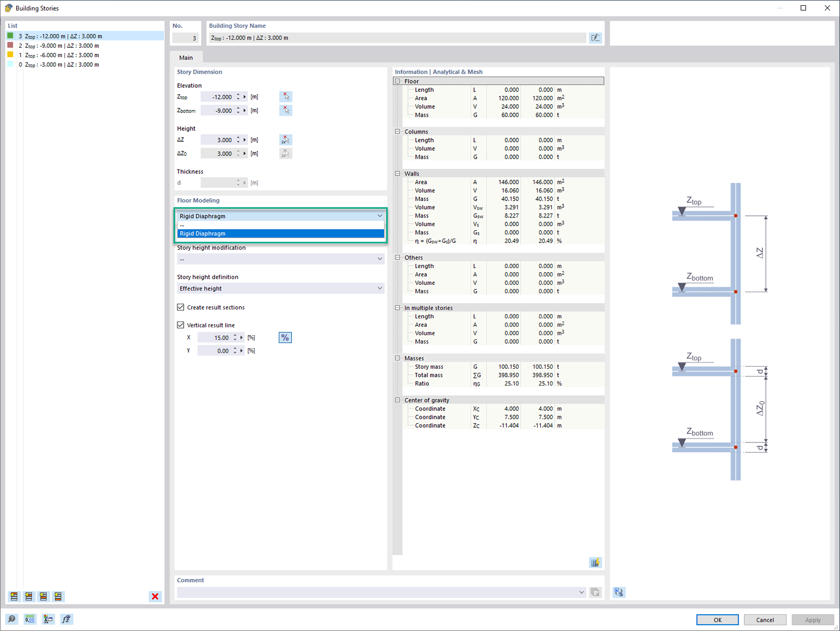Image resolution: width=840 pixels, height=631 pixels.
Task: Collapse the In multiple stories group
Action: click(397, 308)
